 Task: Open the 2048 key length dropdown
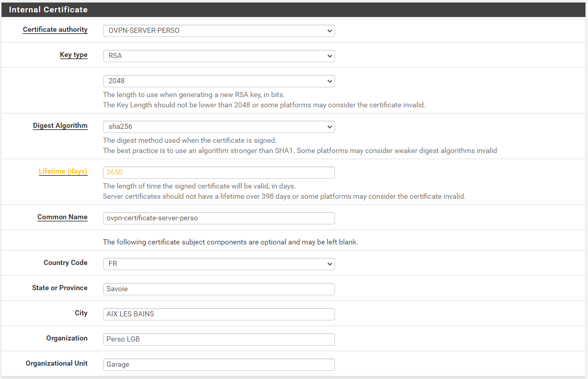[219, 81]
